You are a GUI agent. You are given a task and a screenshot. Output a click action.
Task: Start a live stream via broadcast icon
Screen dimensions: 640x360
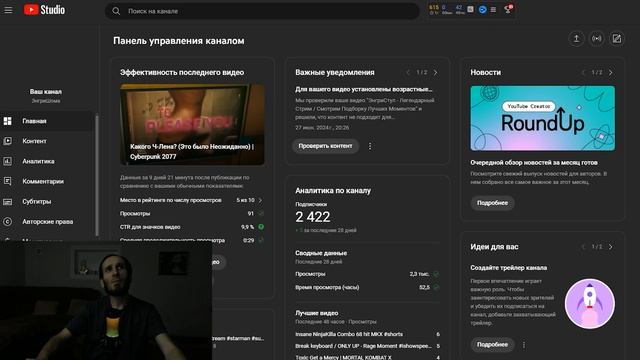coord(597,39)
